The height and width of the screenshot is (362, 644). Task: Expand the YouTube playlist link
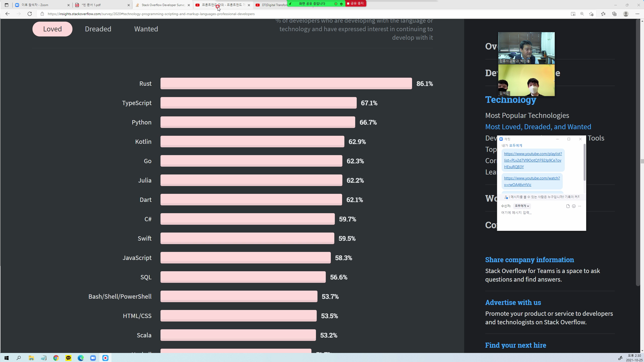click(533, 160)
